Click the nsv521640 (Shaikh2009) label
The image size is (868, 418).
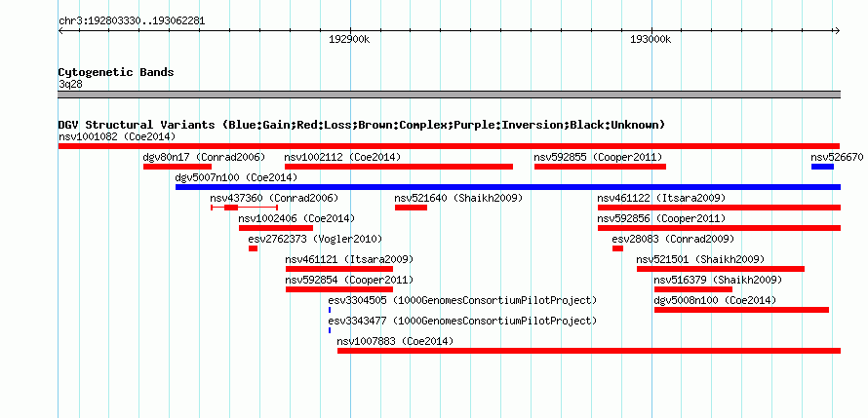point(458,198)
